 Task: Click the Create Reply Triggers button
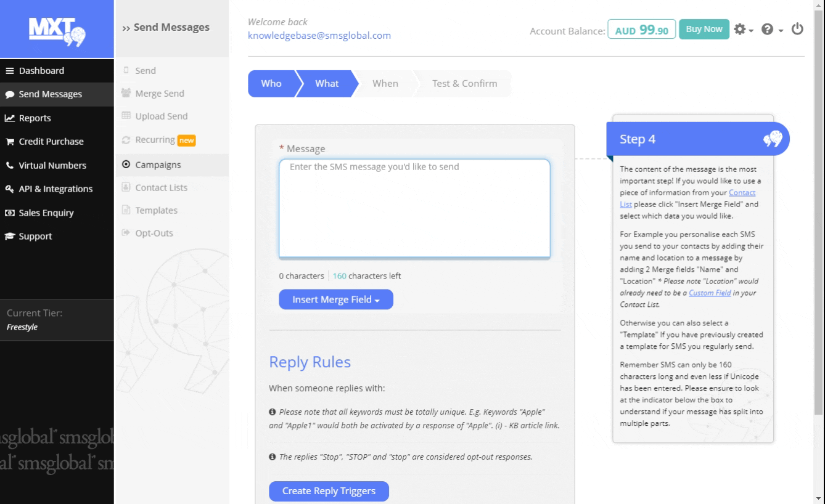329,491
